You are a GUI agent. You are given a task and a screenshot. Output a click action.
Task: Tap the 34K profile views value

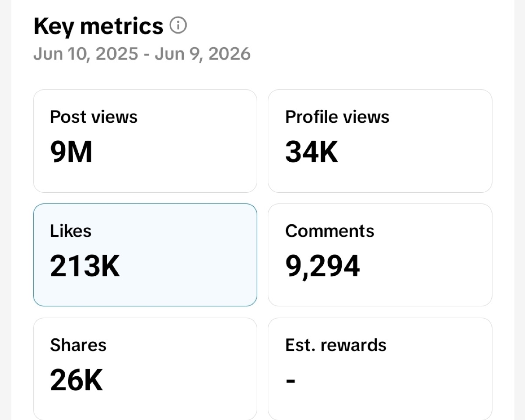[x=311, y=153]
